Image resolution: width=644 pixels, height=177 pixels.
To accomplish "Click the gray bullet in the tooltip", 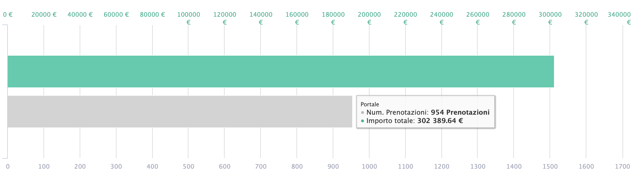I will [363, 113].
